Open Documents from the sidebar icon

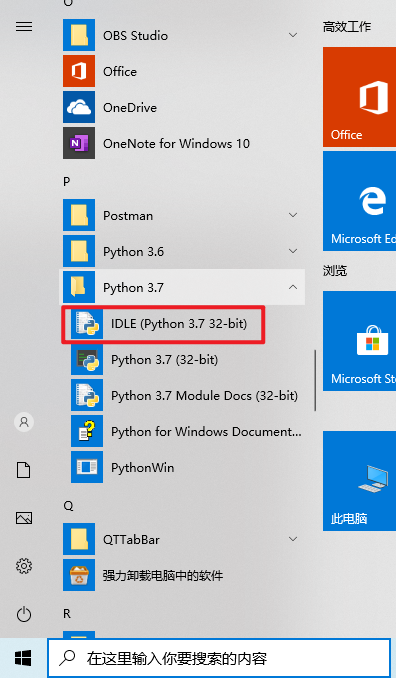click(x=24, y=470)
